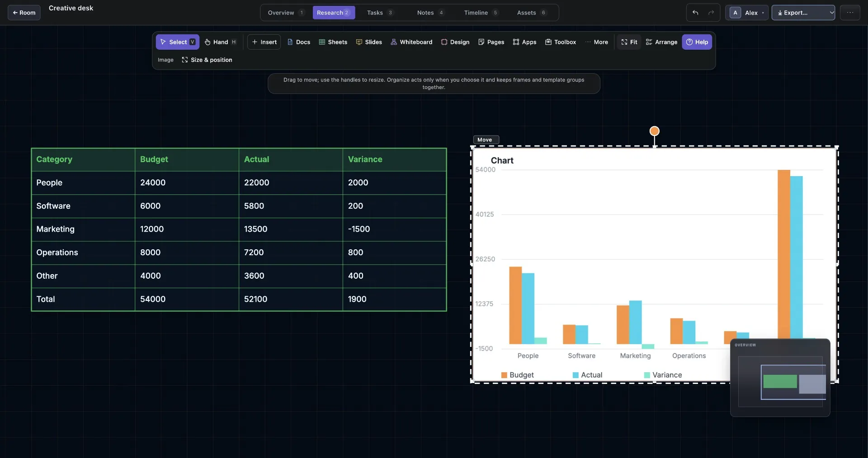Open the Whiteboard tool
Screen dimensions: 868x458
[411, 42]
